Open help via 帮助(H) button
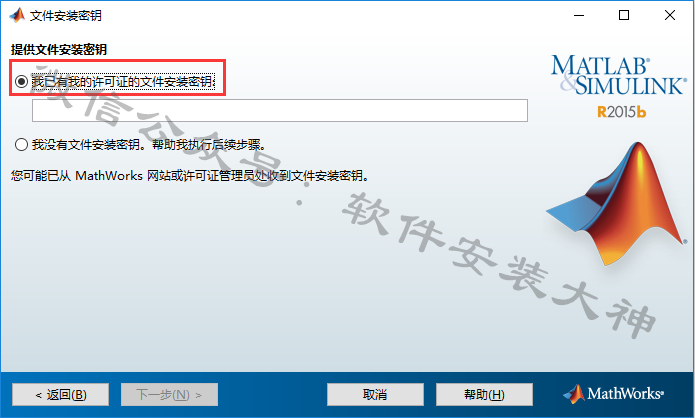This screenshot has height=418, width=695. coord(484,395)
